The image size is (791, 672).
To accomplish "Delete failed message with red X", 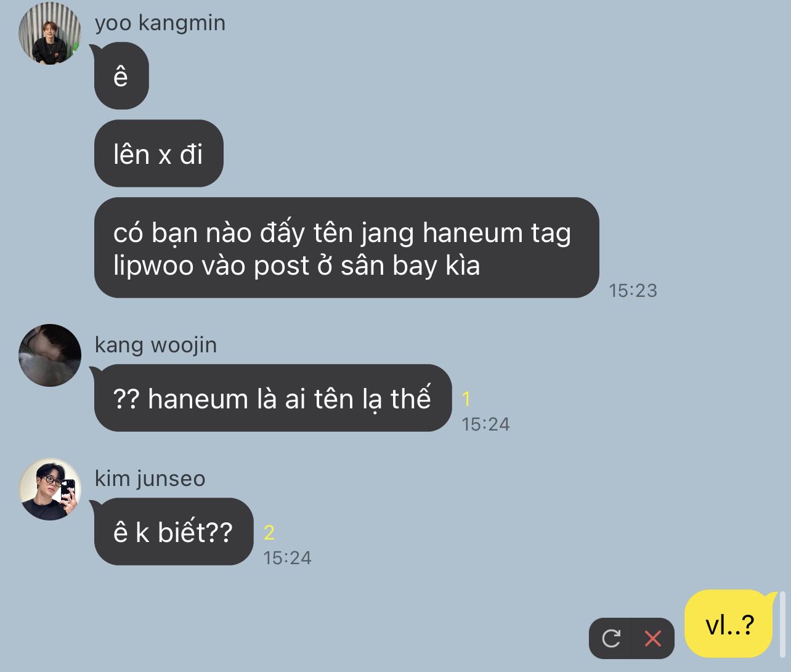I will pyautogui.click(x=653, y=638).
